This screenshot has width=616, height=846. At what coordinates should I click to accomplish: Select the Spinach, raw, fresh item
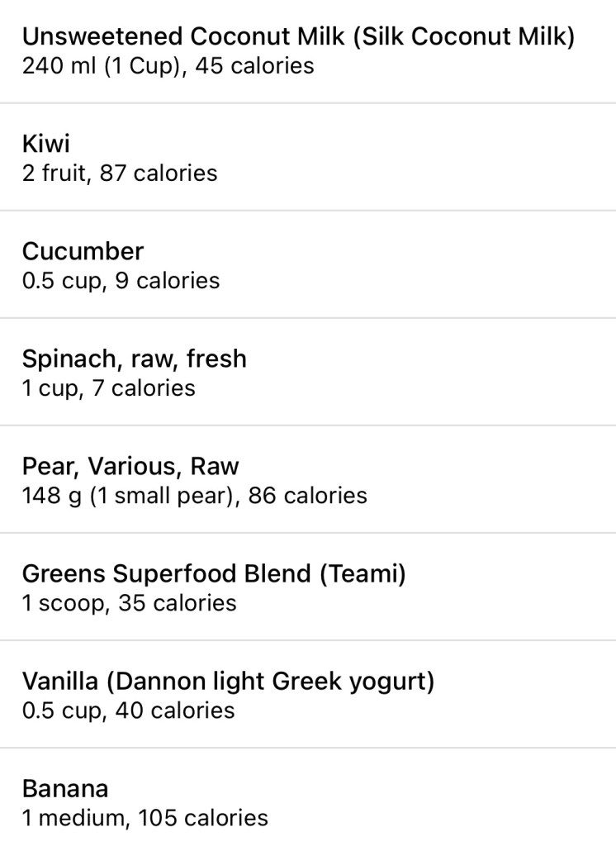pos(134,359)
